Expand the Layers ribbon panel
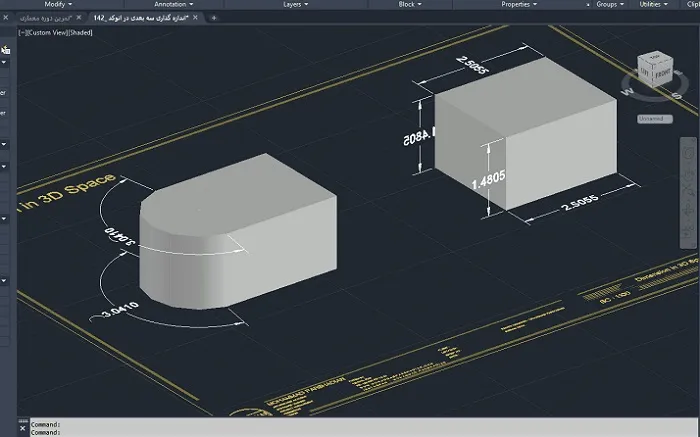The height and width of the screenshot is (437, 700). click(296, 4)
